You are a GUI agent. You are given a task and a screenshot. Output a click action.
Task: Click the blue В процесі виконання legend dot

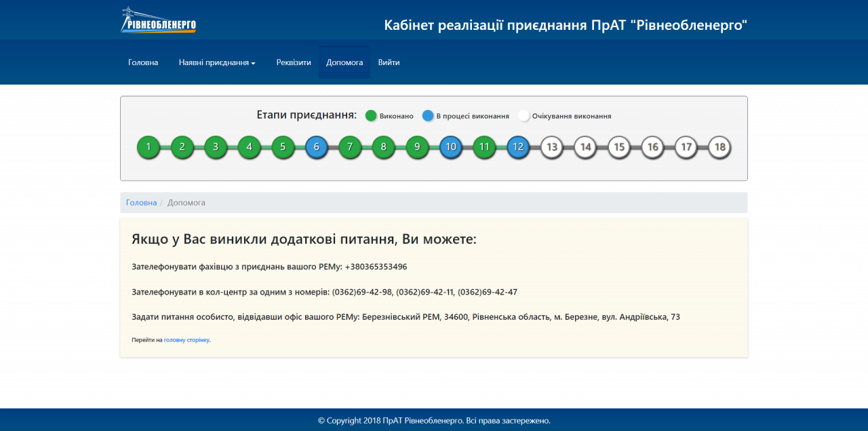[427, 115]
